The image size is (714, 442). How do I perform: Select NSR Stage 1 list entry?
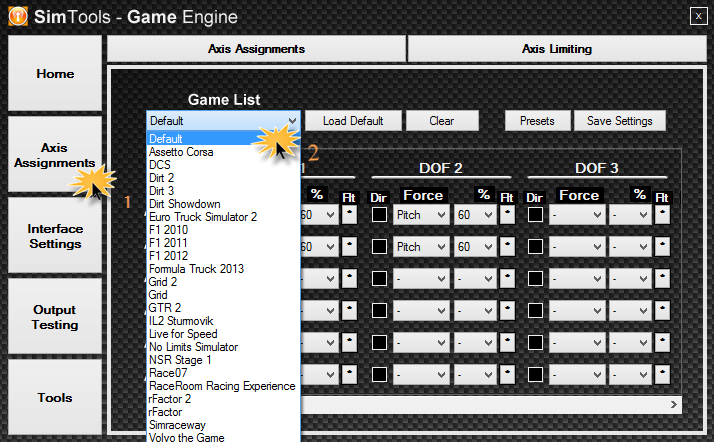click(223, 360)
